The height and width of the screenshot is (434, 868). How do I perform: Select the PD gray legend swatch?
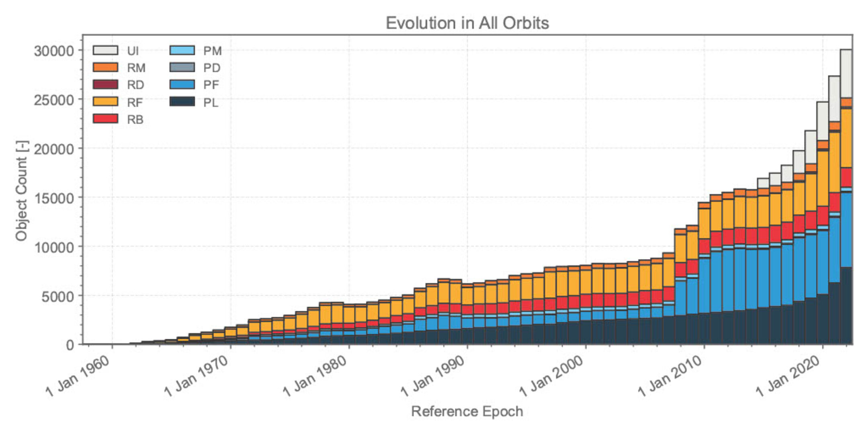click(x=182, y=67)
